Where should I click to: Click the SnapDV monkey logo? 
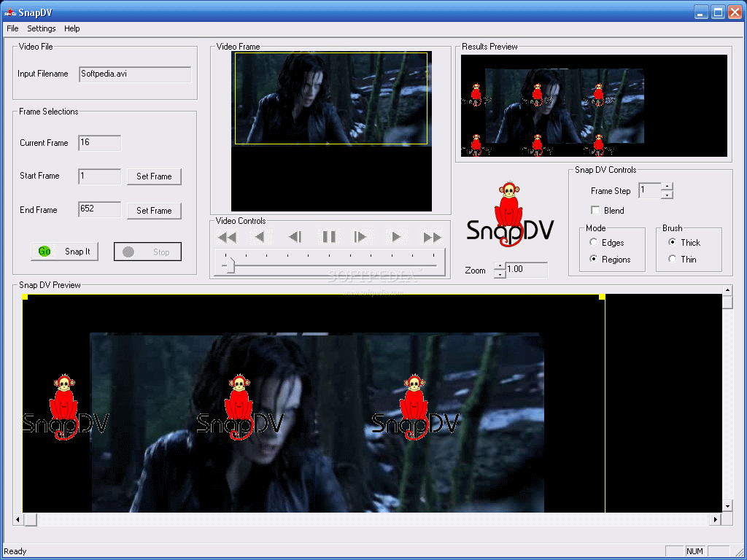click(510, 214)
